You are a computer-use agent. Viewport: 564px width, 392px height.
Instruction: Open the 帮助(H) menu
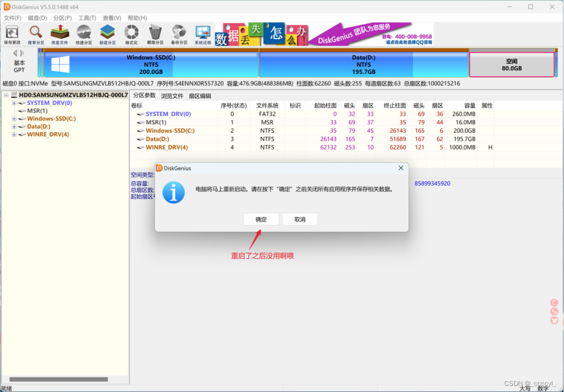[x=137, y=18]
